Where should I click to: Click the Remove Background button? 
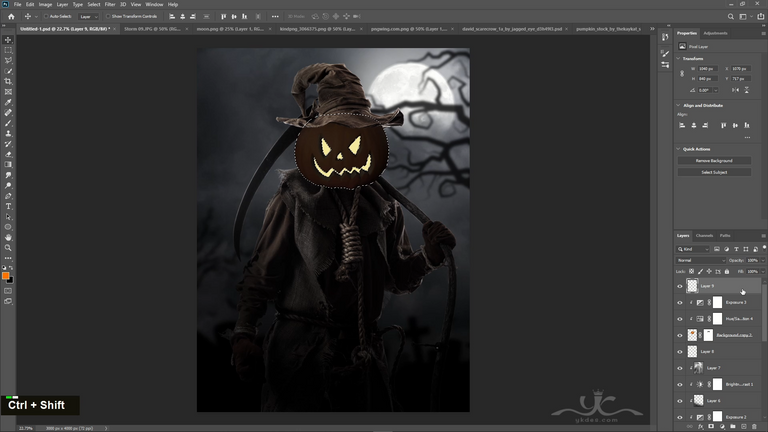coord(714,161)
